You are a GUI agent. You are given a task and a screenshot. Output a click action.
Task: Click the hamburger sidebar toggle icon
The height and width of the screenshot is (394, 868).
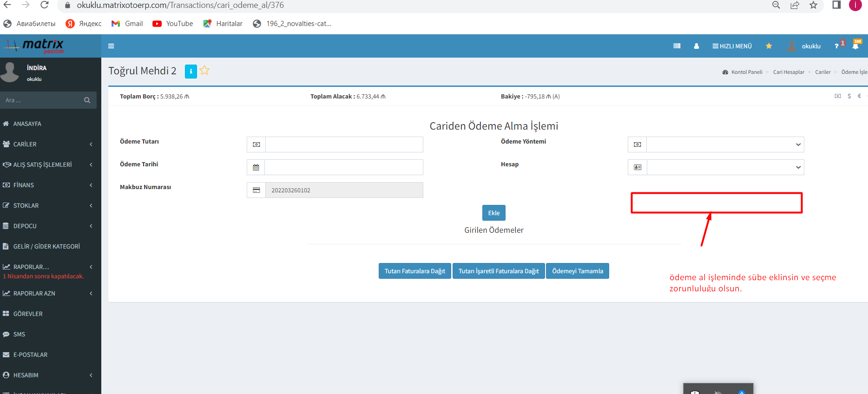click(x=111, y=46)
